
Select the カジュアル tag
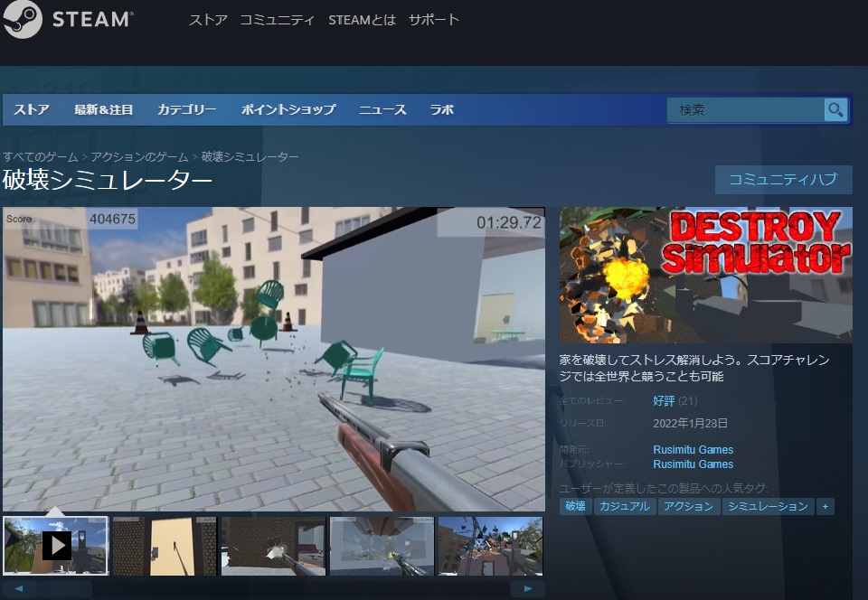coord(625,507)
